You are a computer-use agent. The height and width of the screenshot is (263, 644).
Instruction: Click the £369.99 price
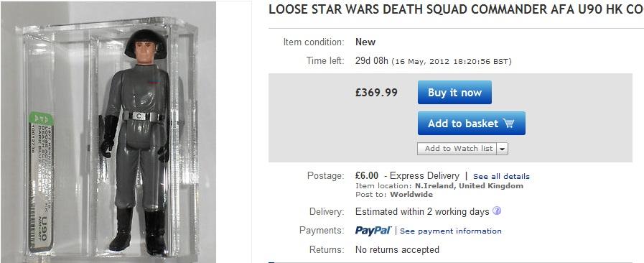coord(376,93)
